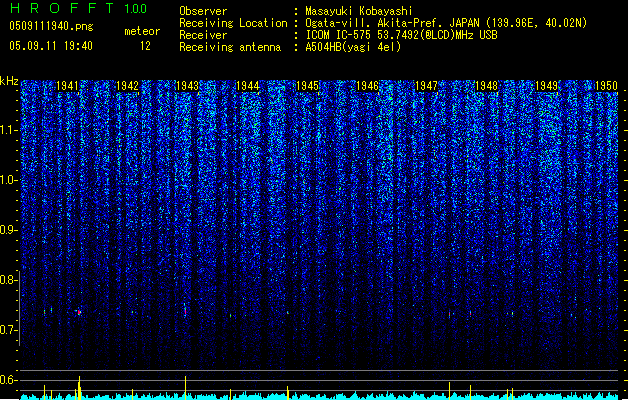Viewport: 629px width, 400px height.
Task: Click the 1945 time marker
Action: (307, 86)
